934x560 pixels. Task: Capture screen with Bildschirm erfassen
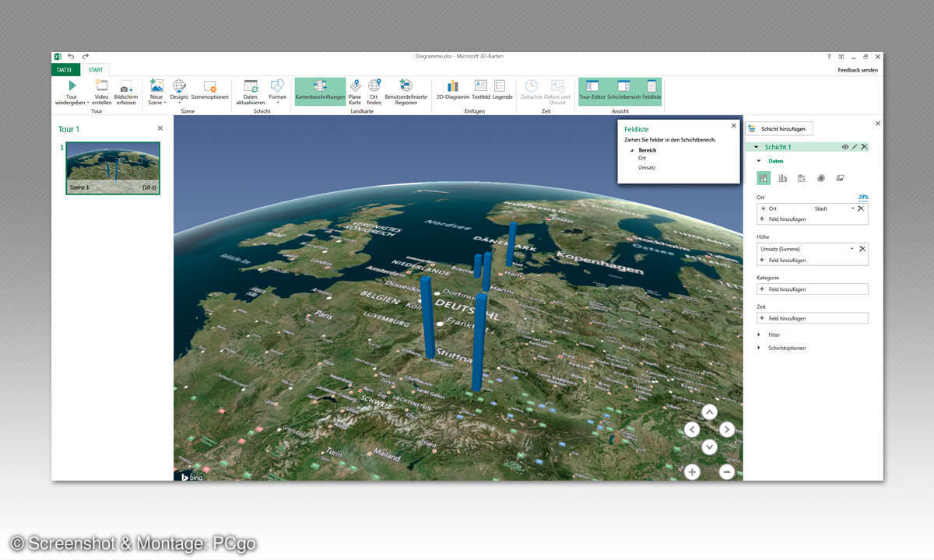125,92
